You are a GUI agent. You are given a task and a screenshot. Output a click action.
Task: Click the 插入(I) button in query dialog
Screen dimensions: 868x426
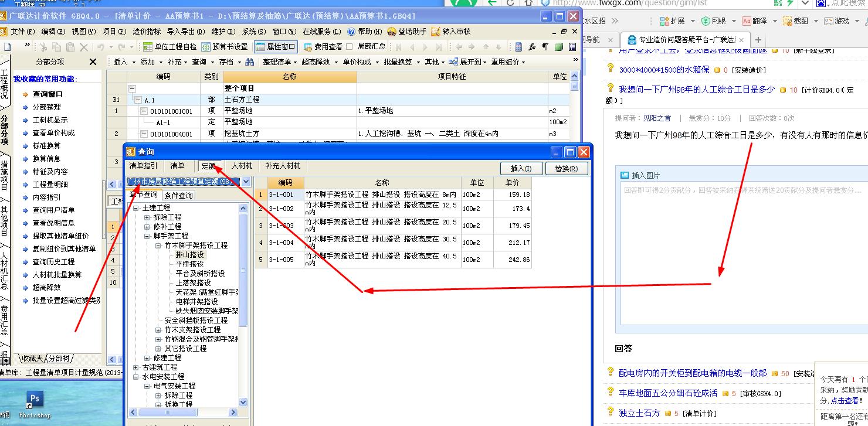[x=521, y=168]
